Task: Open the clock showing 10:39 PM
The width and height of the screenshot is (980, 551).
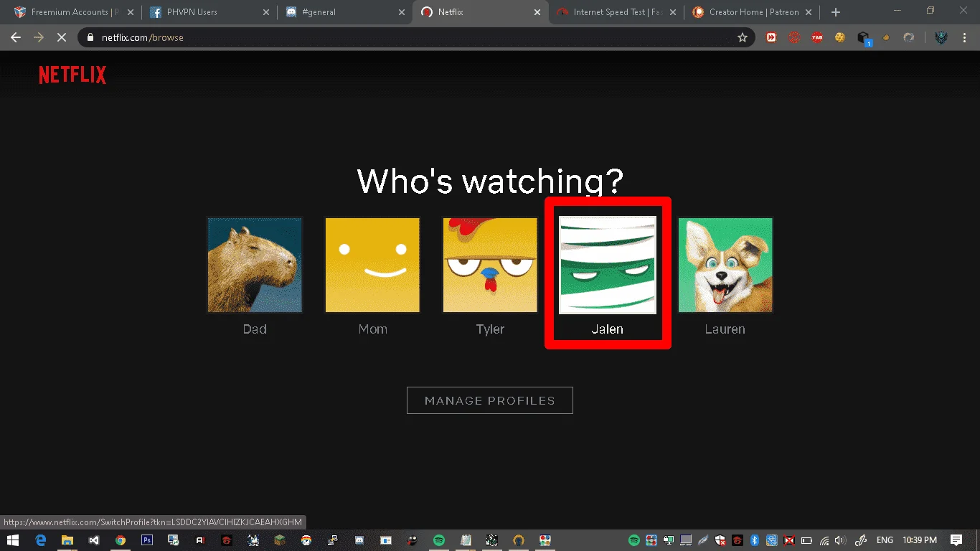Action: [x=920, y=540]
